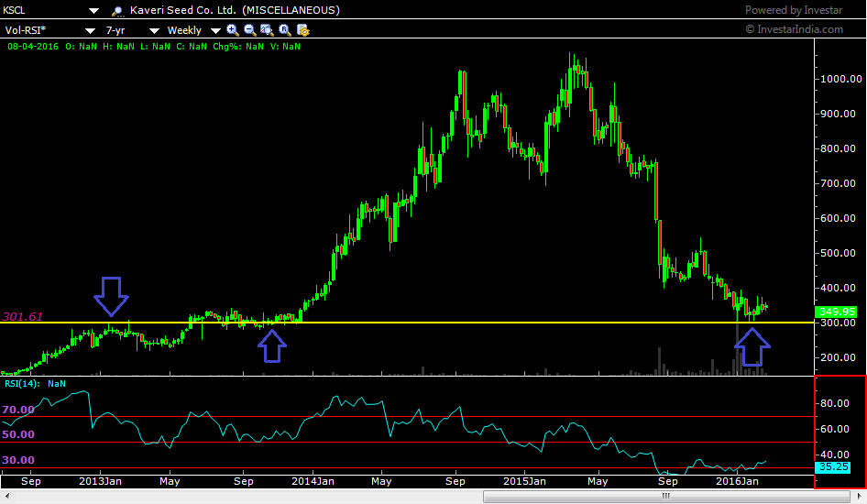Click the 08-04-2016 date readout
The image size is (867, 504).
tap(33, 47)
